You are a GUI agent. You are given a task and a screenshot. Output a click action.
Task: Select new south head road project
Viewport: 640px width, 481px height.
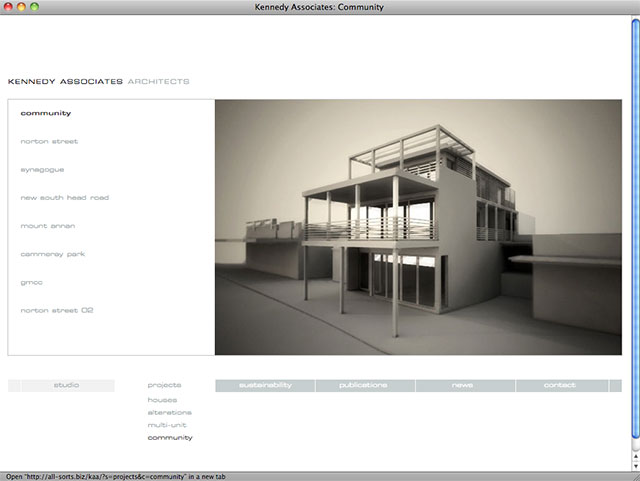pos(64,198)
